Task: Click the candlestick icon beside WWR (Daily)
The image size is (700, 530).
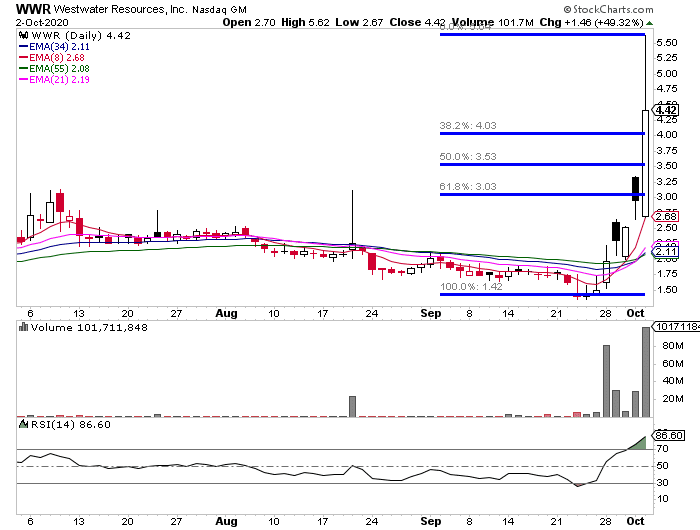Action: 23,35
